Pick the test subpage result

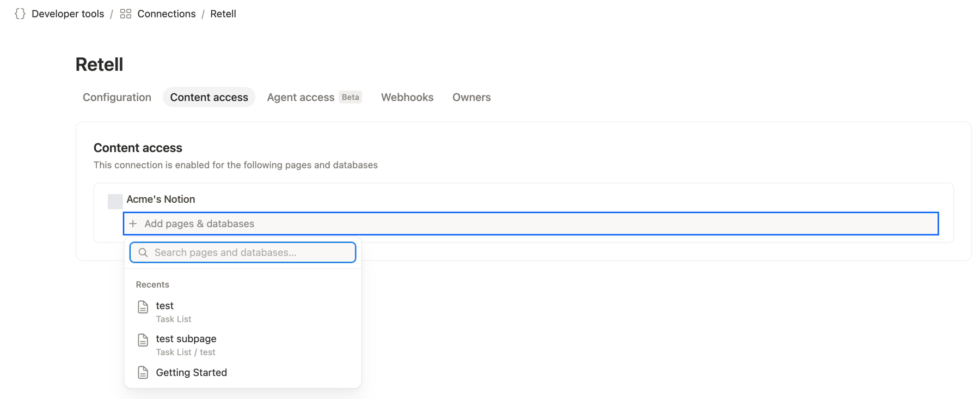[243, 345]
